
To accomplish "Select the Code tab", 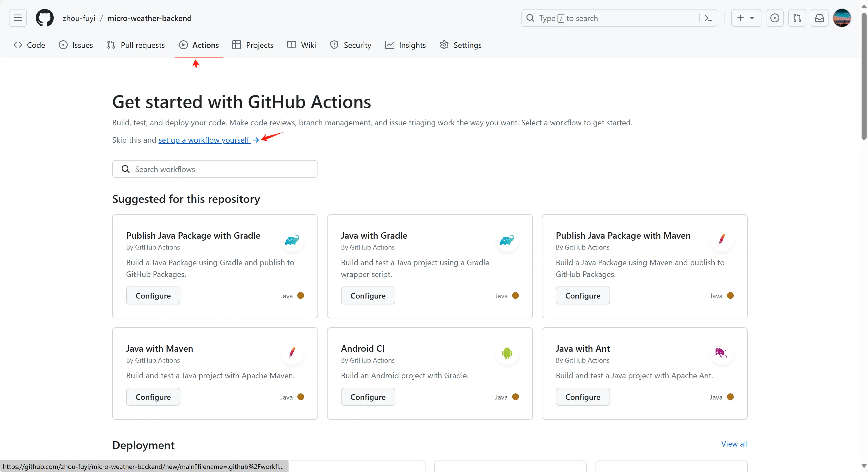I will coord(30,45).
